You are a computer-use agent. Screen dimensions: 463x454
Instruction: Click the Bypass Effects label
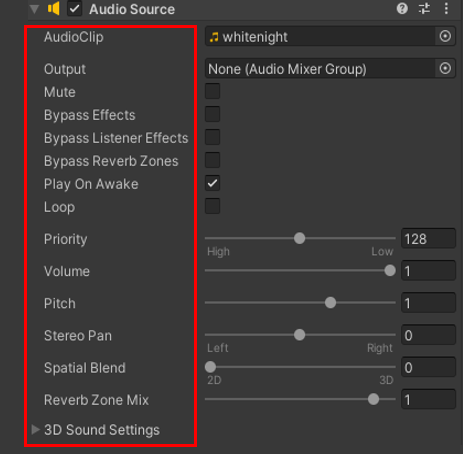tap(90, 115)
